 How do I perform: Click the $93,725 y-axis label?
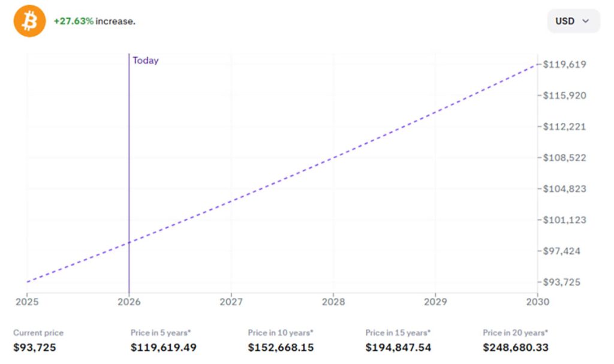[562, 282]
